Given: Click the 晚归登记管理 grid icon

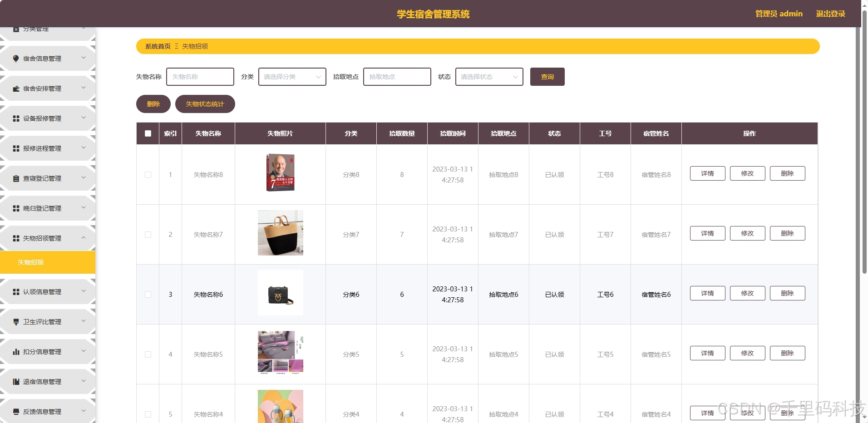Looking at the screenshot, I should pos(16,208).
